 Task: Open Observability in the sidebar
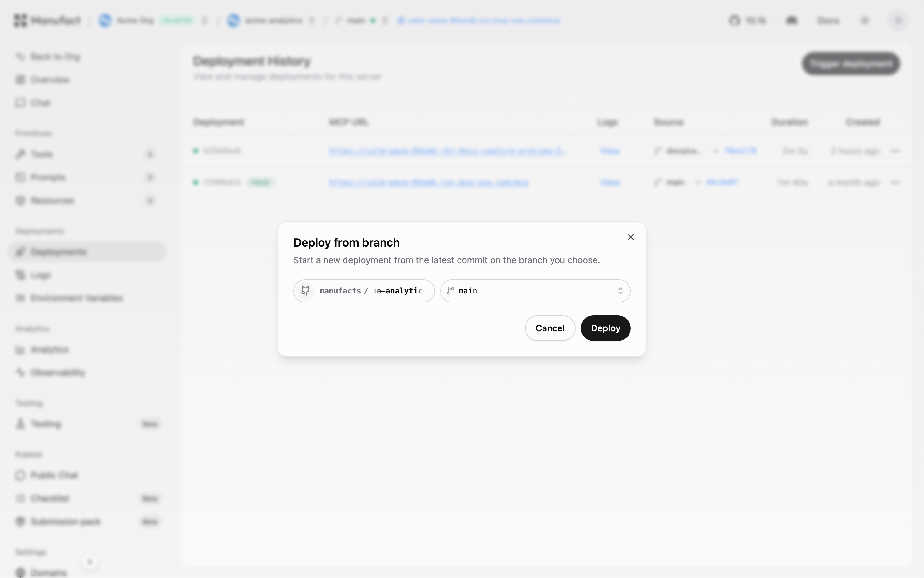88,372
